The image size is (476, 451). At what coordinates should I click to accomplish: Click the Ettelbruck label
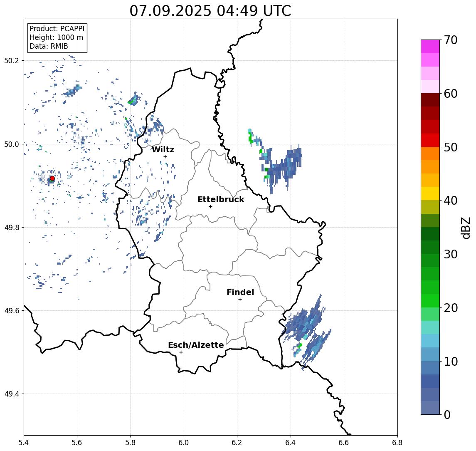coord(221,199)
